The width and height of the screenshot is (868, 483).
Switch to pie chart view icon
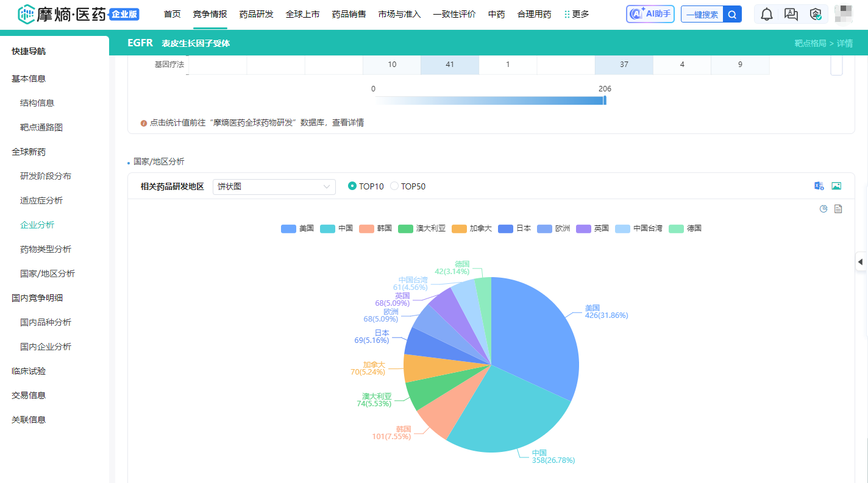[824, 209]
